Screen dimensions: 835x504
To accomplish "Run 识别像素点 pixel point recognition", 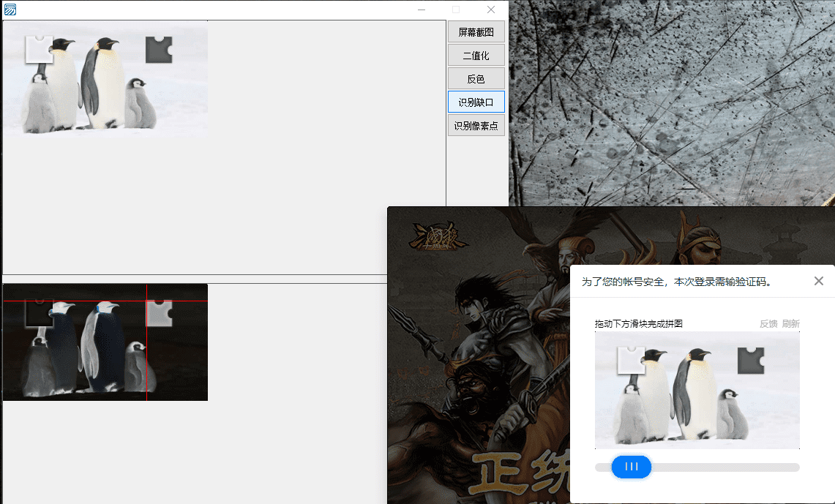I will (476, 125).
